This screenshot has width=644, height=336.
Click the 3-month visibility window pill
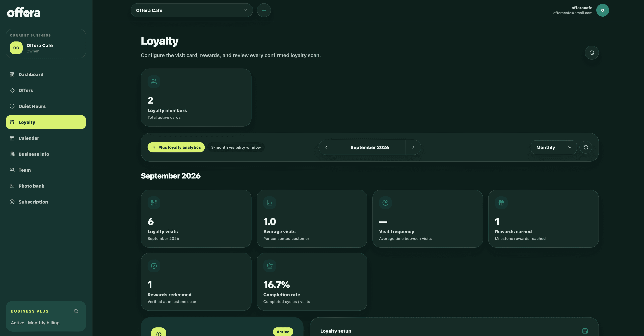[236, 147]
